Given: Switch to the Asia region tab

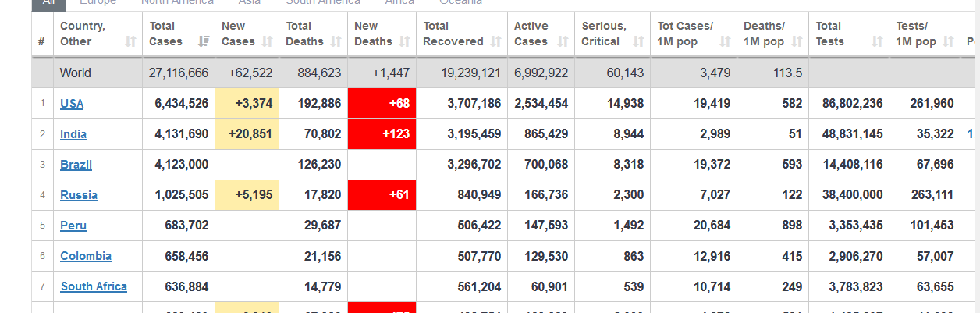Looking at the screenshot, I should 250,2.
